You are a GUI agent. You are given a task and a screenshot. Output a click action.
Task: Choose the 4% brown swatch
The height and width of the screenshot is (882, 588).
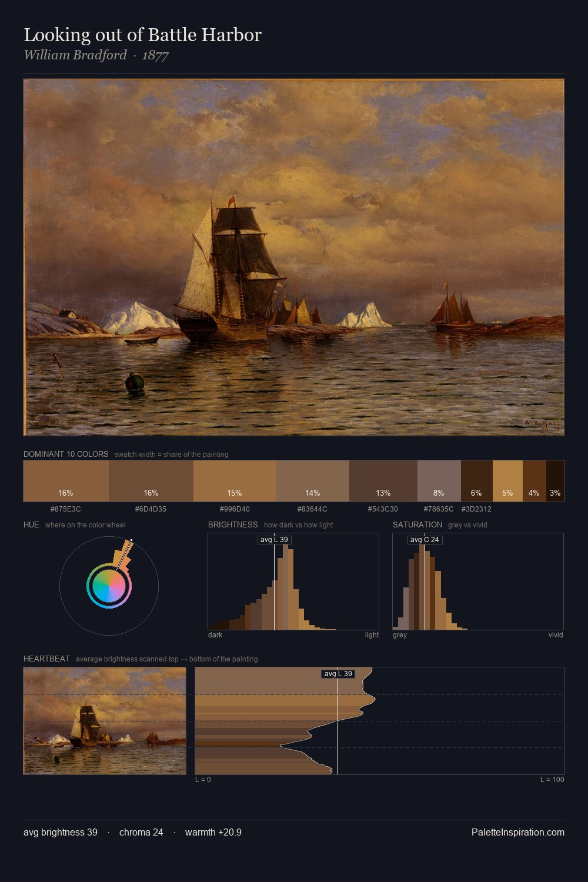pos(534,481)
